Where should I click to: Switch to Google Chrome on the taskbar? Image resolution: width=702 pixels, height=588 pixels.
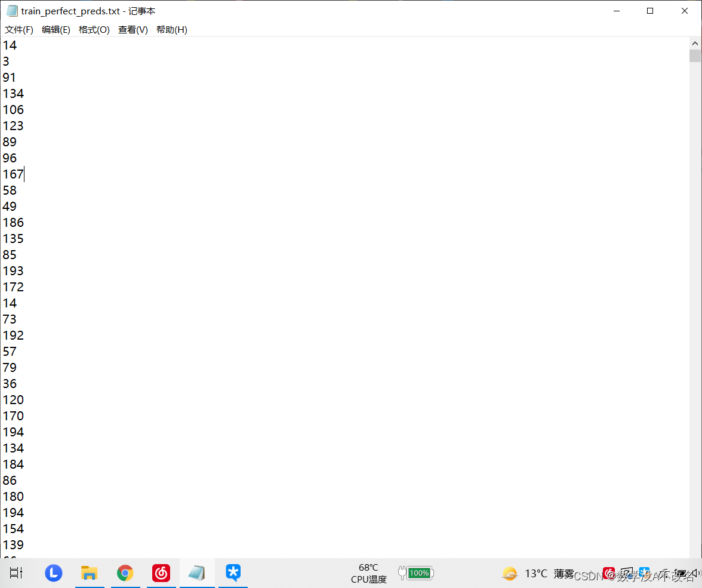pos(125,572)
